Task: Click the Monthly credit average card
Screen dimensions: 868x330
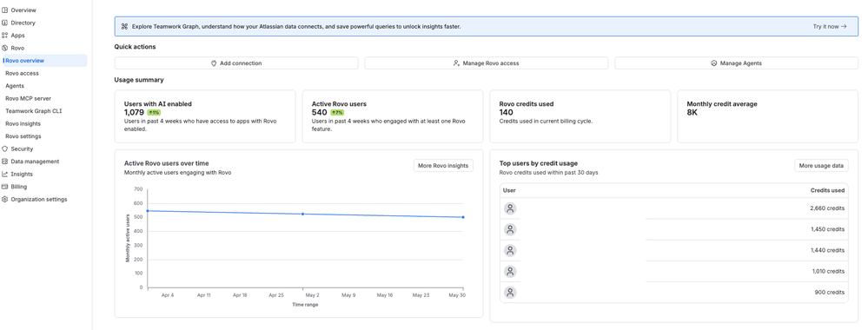Action: tap(768, 116)
